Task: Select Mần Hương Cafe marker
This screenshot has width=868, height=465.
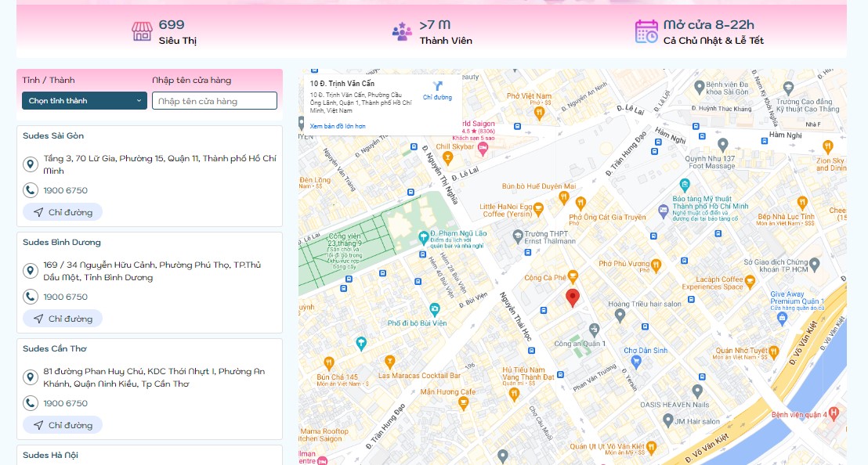Action: tap(463, 404)
